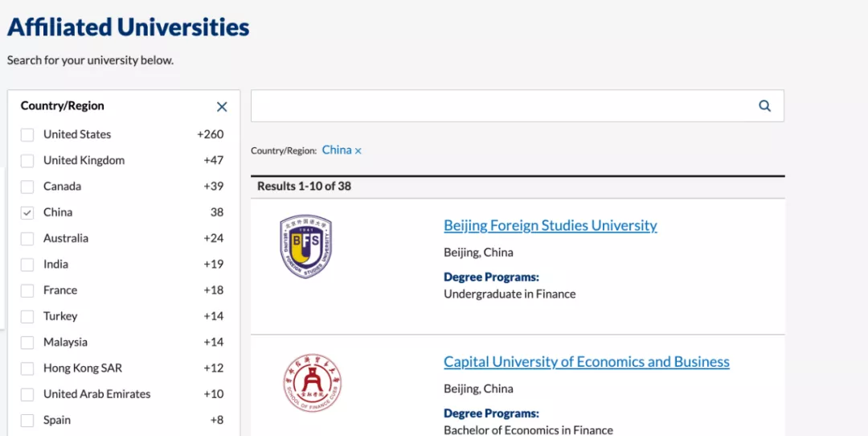
Task: Collapse the Country/Region filter panel
Action: pos(222,107)
